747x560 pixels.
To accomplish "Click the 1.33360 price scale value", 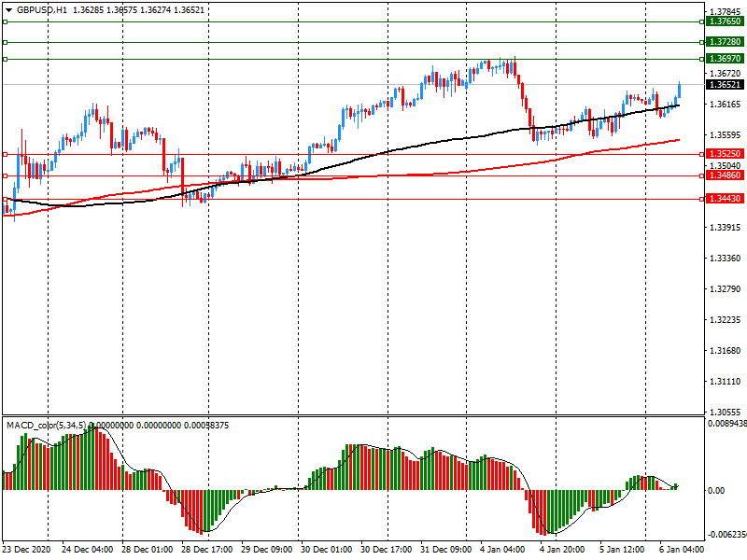I will click(x=726, y=259).
